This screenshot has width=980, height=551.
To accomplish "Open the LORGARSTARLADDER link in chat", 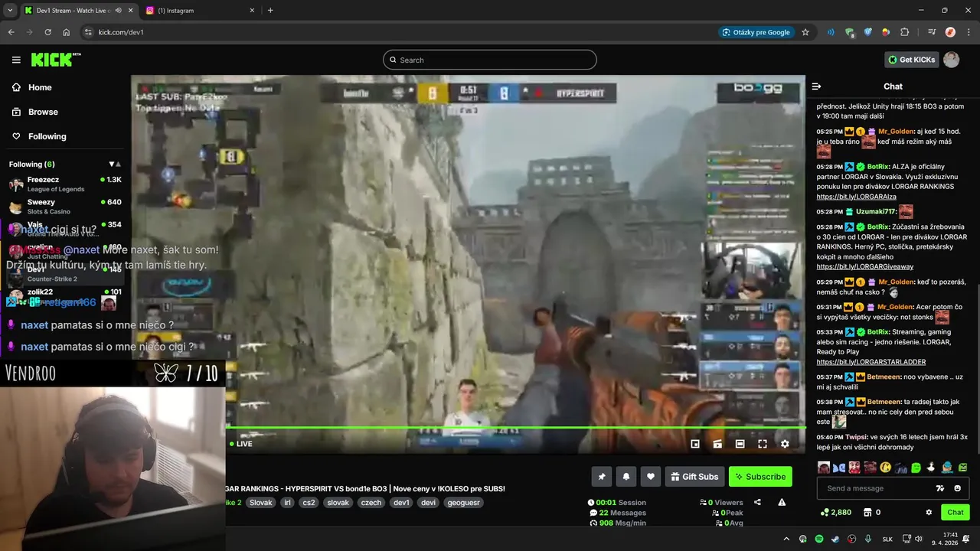I will (871, 362).
